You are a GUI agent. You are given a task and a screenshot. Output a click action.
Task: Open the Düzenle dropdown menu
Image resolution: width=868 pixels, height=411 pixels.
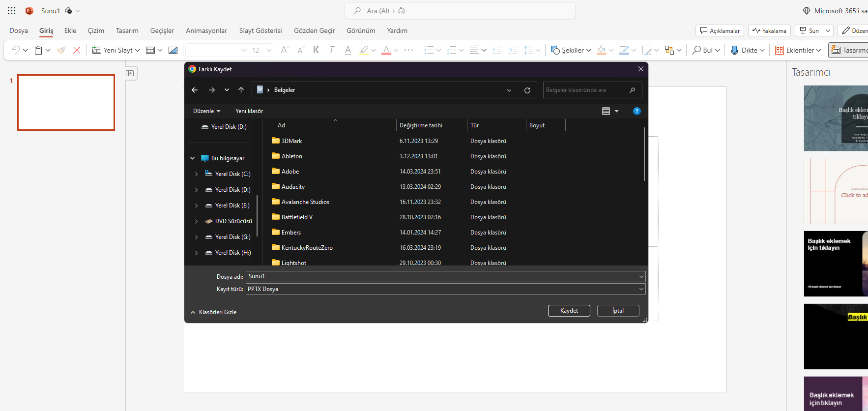206,111
